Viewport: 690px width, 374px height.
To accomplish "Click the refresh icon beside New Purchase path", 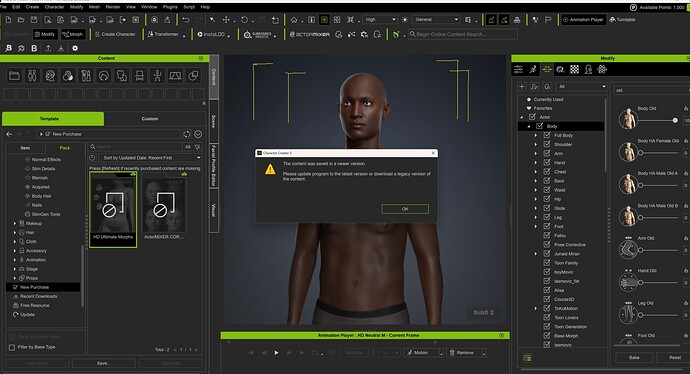I will 187,134.
